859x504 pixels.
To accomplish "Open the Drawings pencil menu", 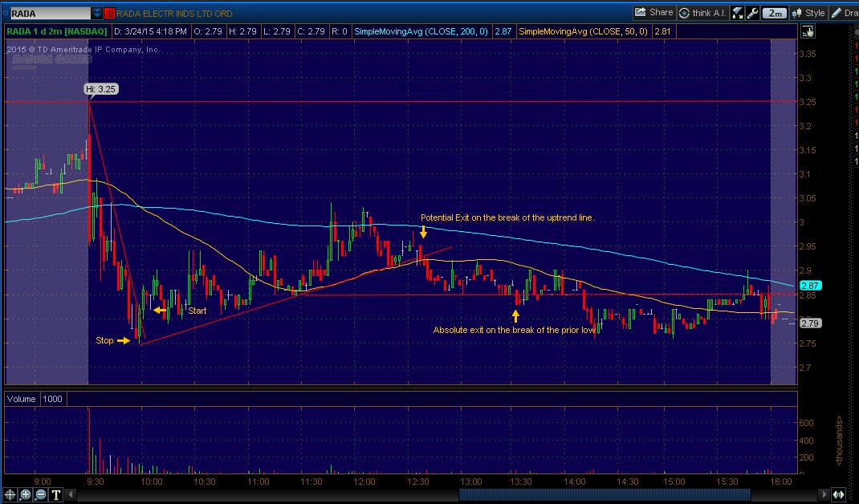I will (x=845, y=13).
